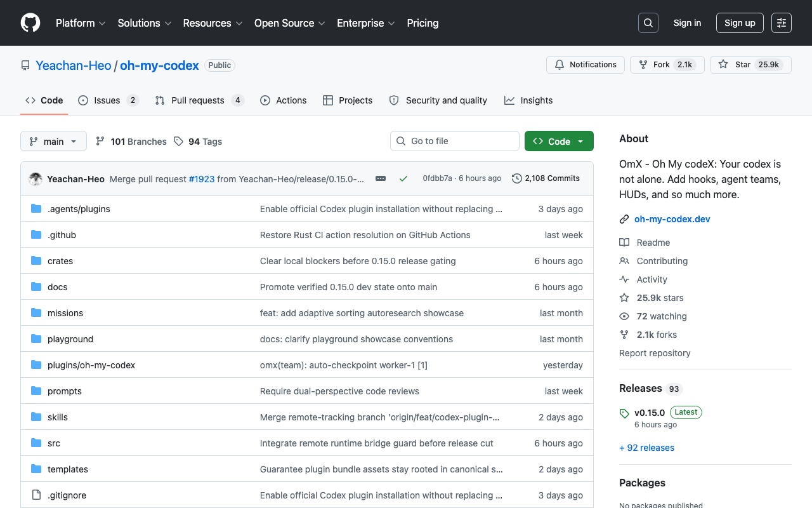Open commit hash 0fdbb7a
Image resolution: width=812 pixels, height=508 pixels.
pyautogui.click(x=438, y=178)
